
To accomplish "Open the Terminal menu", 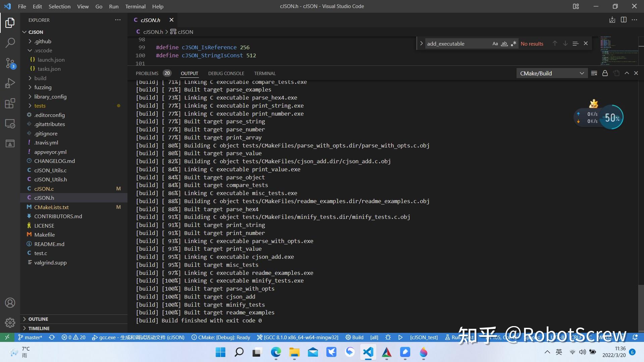I will (135, 6).
